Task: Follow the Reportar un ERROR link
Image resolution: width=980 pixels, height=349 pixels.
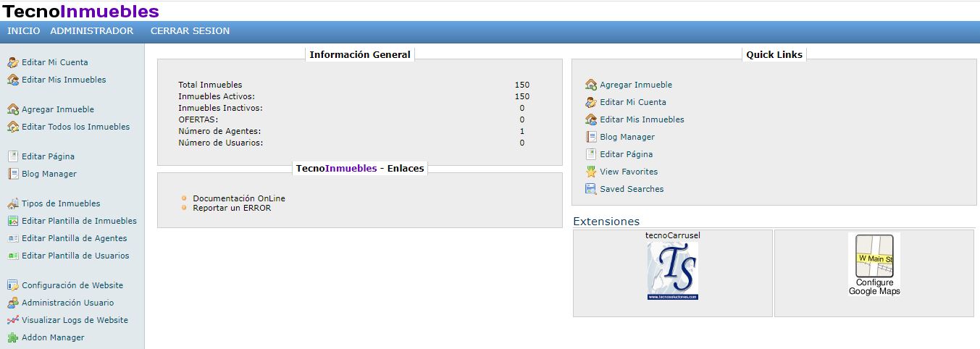Action: (232, 208)
